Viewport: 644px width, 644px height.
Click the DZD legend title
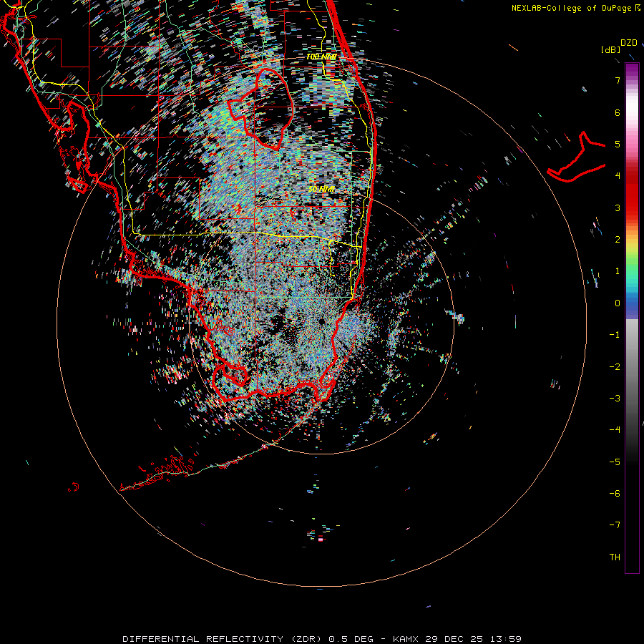629,43
